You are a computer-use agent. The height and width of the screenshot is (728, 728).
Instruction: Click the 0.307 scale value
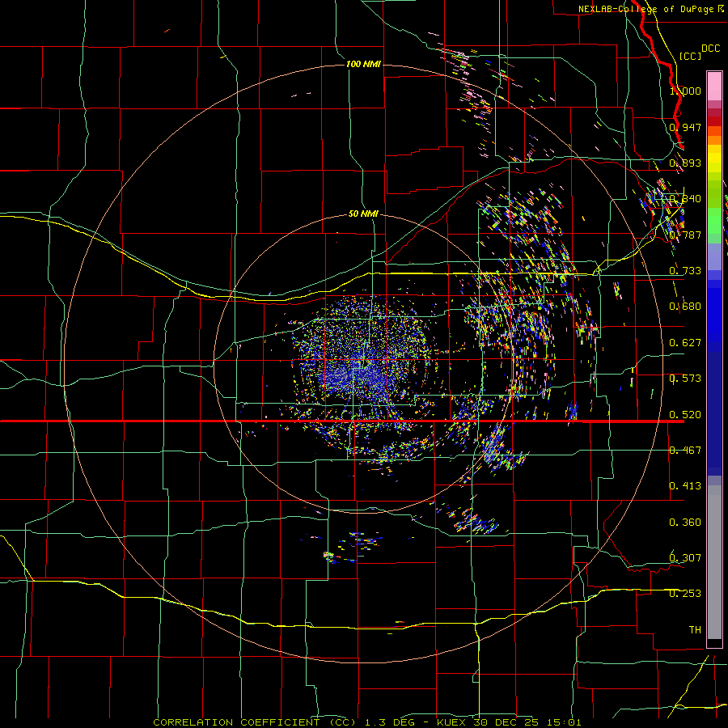pyautogui.click(x=685, y=557)
